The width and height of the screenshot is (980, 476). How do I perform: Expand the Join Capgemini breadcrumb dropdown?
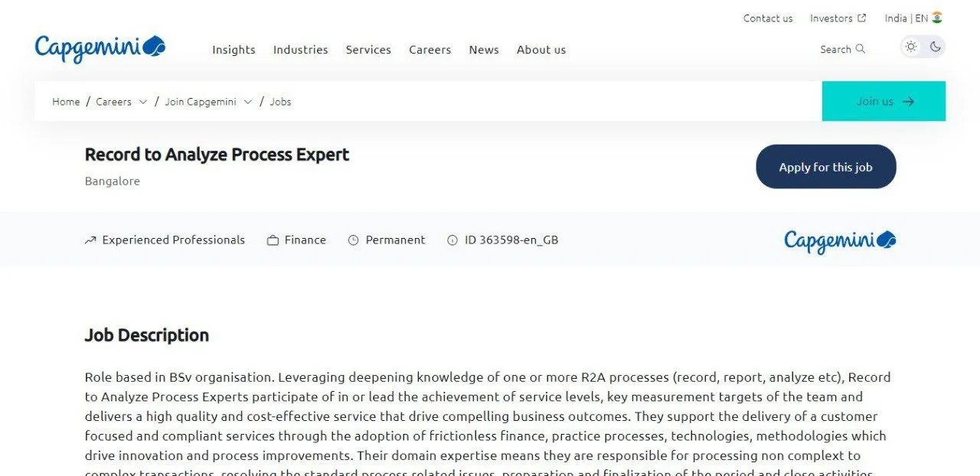click(248, 102)
